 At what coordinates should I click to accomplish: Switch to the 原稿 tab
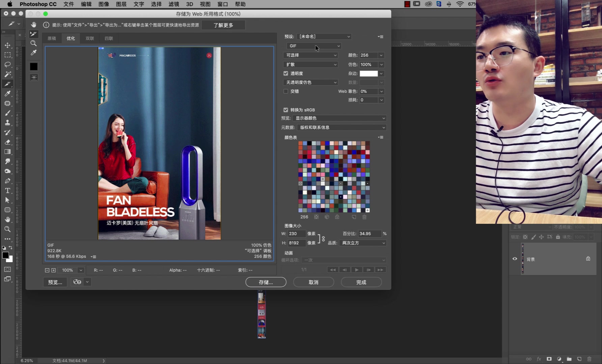click(x=52, y=38)
